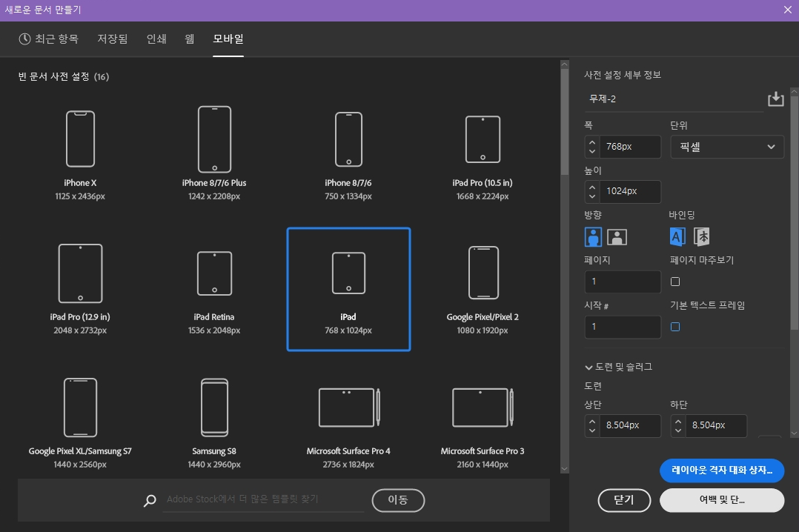Click the 무제-2 document name field
Viewport: 799px width, 532px height.
[x=674, y=99]
